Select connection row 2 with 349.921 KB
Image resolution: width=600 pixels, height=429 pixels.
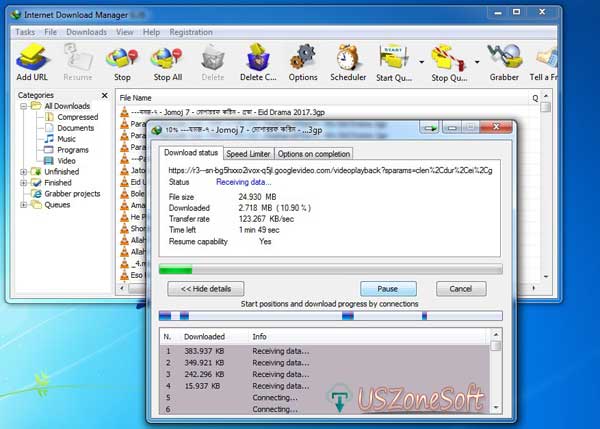324,362
